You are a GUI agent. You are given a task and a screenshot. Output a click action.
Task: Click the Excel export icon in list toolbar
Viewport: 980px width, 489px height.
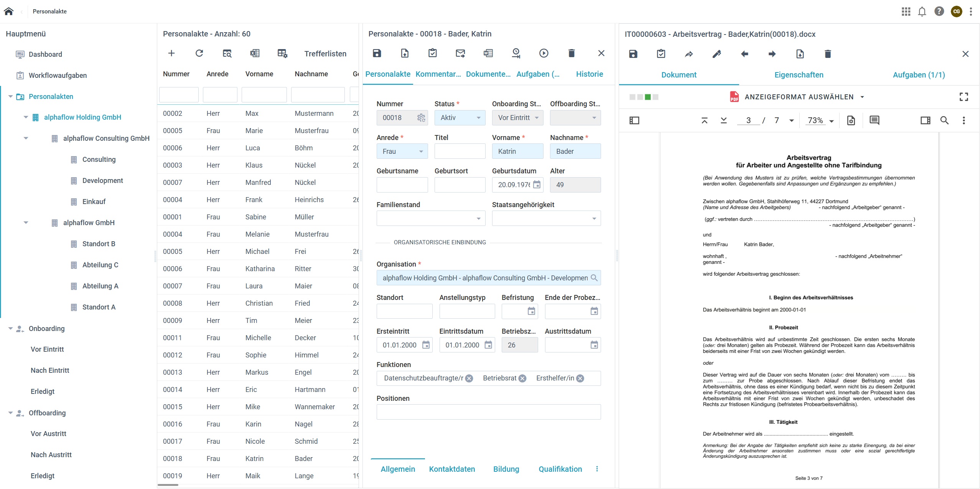pos(255,53)
